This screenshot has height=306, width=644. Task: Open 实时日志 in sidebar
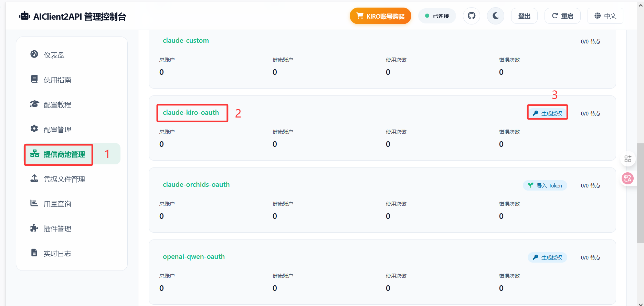[x=72, y=253]
